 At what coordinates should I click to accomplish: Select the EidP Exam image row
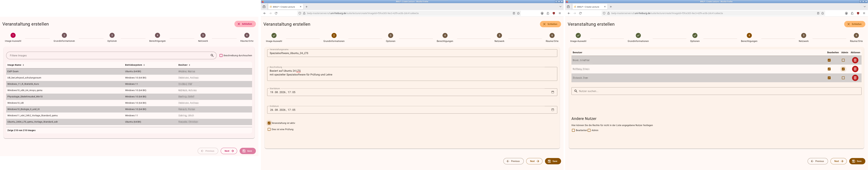129,71
